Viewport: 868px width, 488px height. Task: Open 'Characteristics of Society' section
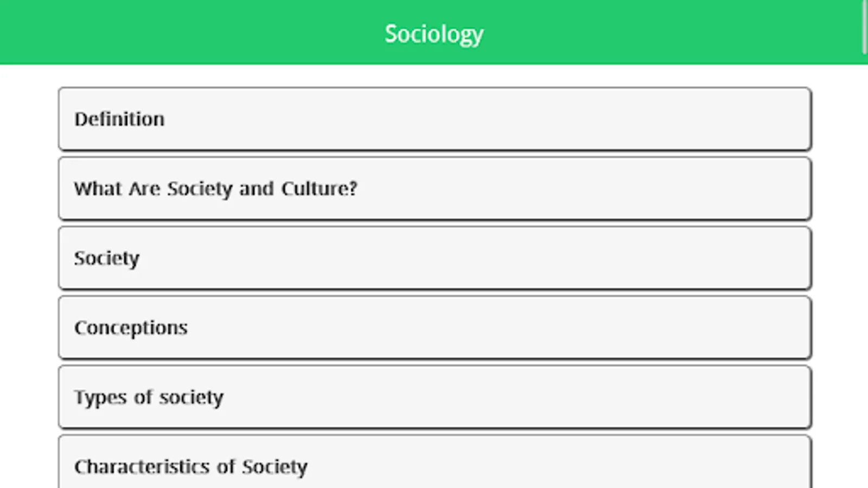pyautogui.click(x=435, y=461)
